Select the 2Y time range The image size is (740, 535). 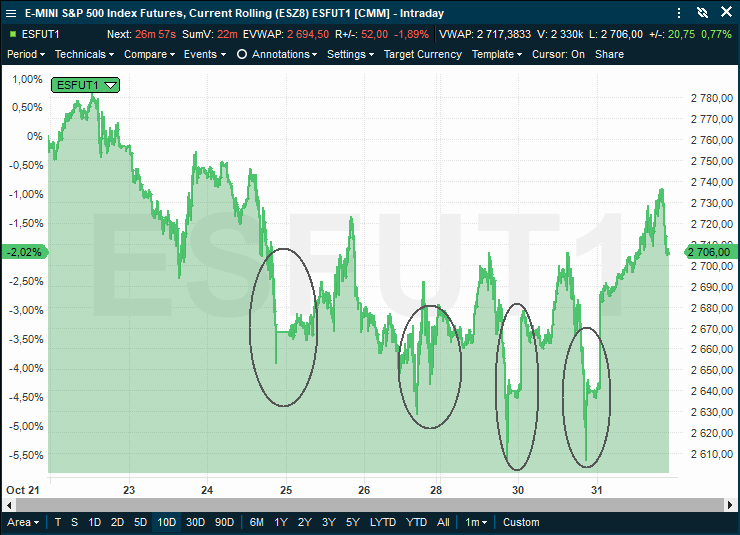point(304,522)
